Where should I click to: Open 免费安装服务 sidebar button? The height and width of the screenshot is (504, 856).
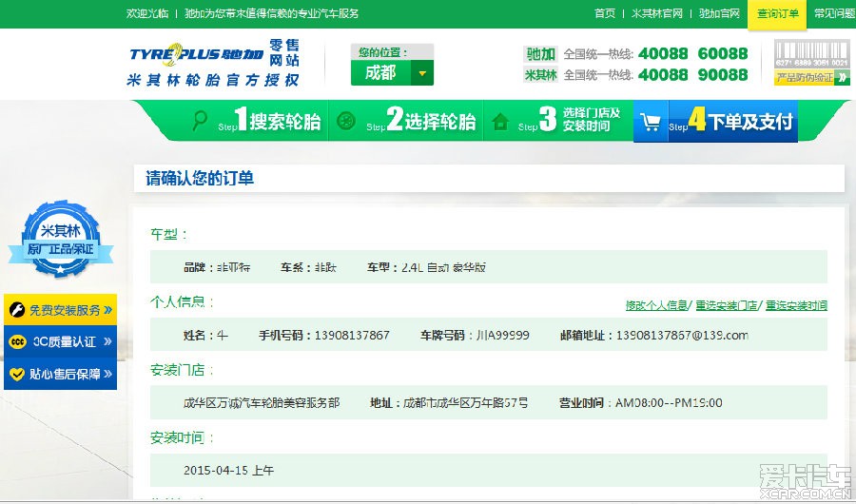(x=60, y=310)
